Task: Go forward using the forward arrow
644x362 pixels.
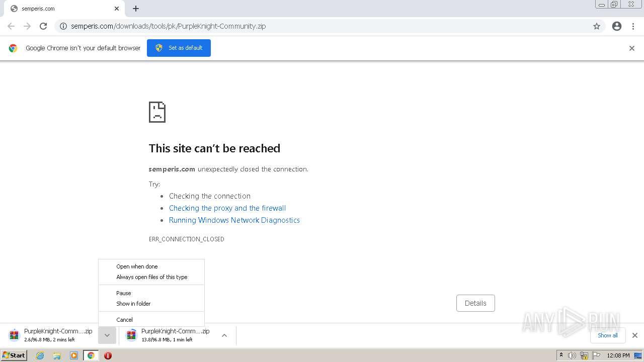Action: click(27, 26)
